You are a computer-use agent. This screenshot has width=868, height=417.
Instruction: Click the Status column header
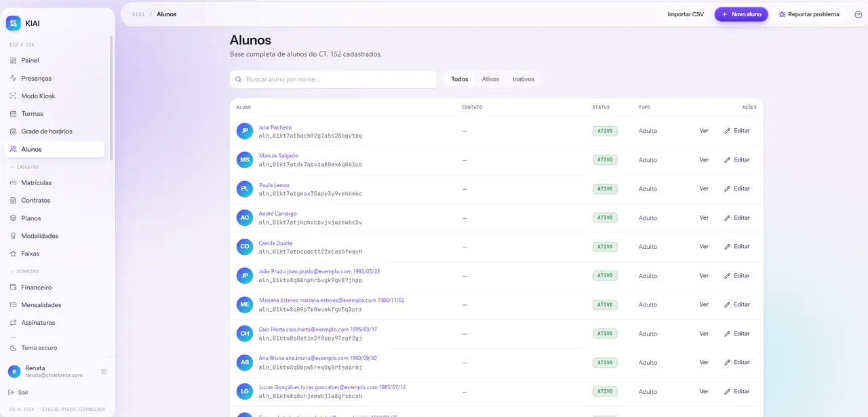pyautogui.click(x=601, y=107)
